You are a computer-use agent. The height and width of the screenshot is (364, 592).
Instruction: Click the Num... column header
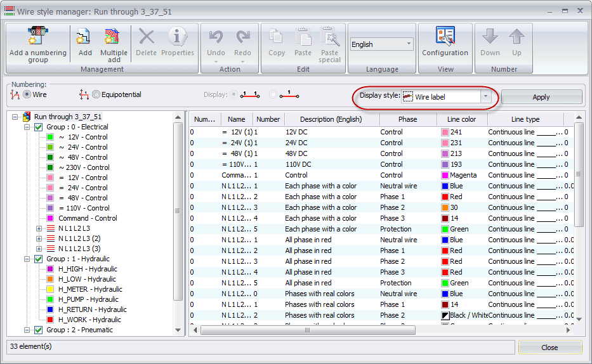205,119
